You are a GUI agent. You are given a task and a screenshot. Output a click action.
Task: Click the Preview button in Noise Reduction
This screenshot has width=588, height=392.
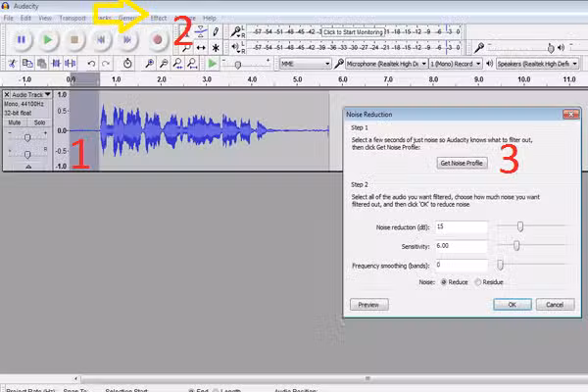coord(367,305)
